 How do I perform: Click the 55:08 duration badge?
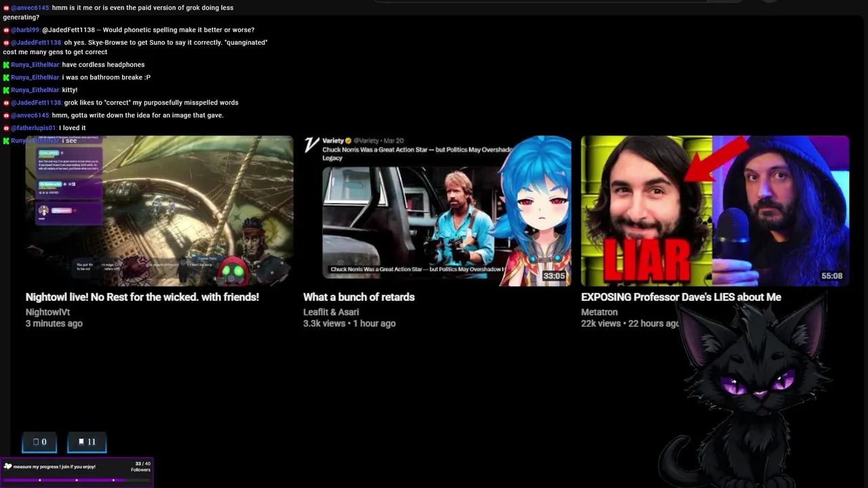[832, 276]
